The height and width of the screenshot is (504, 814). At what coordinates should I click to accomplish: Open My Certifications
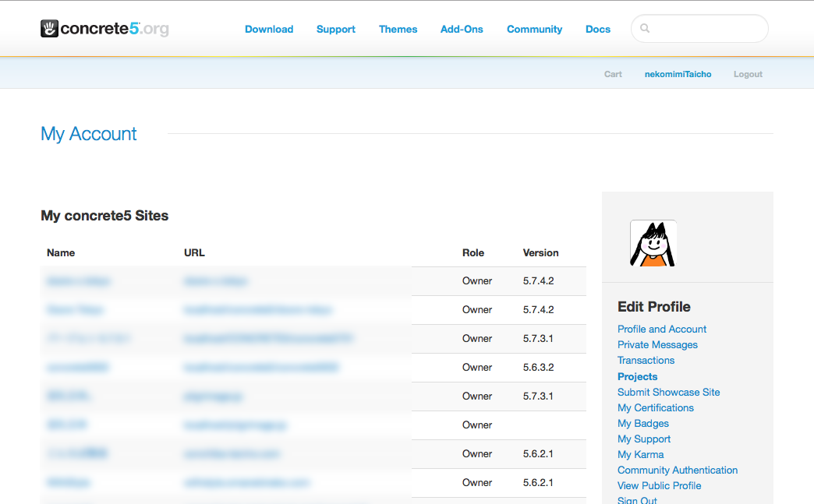coord(656,407)
